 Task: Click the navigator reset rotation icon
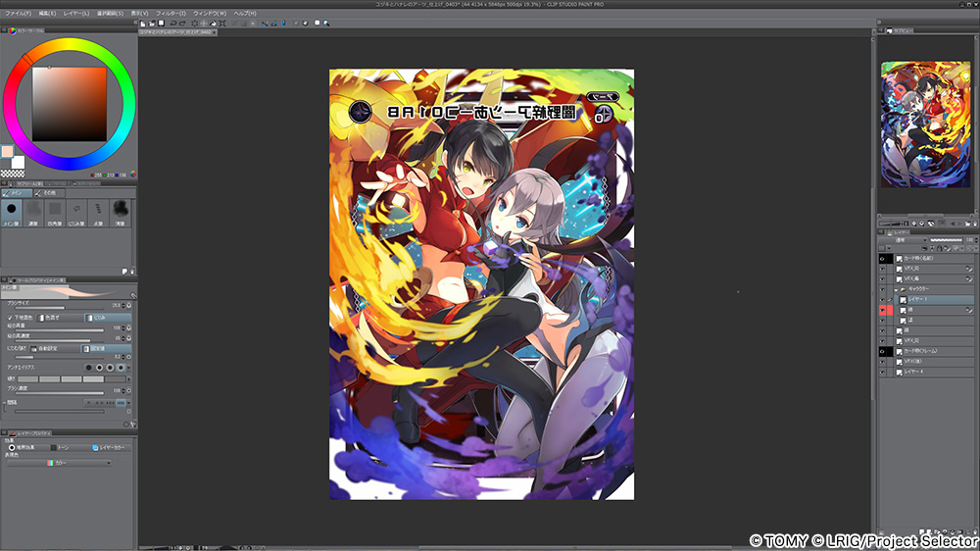(931, 224)
